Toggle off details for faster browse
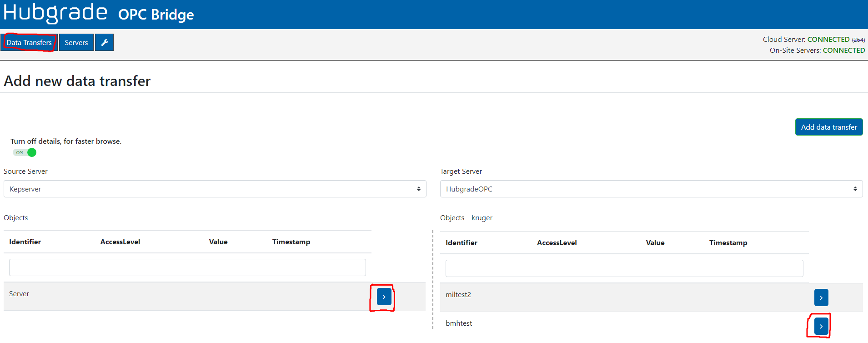Viewport: 868px width, 343px height. (x=25, y=152)
